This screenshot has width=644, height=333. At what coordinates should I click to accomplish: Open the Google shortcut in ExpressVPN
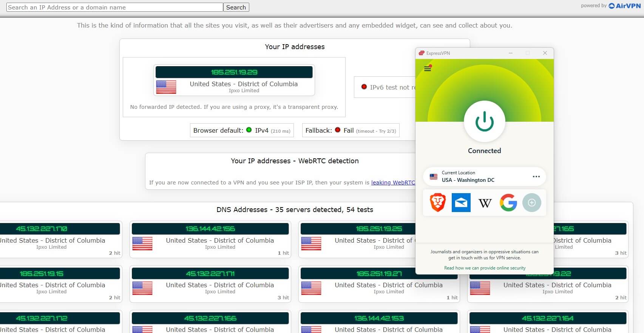pos(508,203)
